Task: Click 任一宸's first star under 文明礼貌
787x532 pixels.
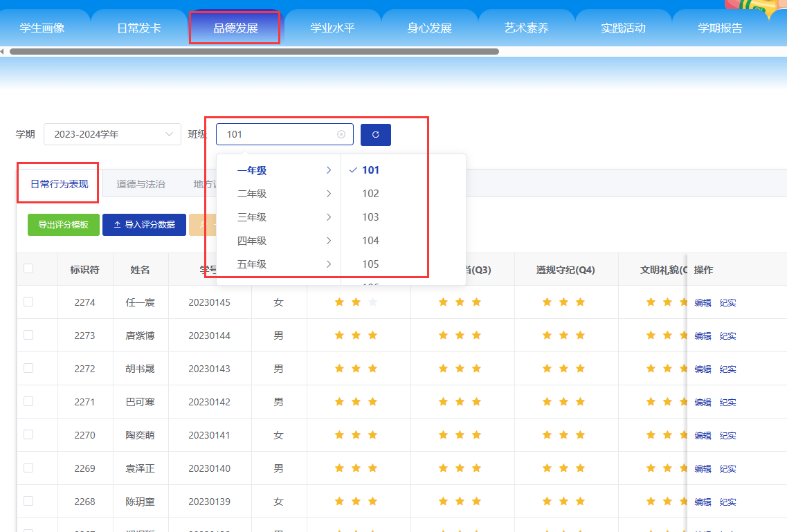Action: [x=651, y=302]
